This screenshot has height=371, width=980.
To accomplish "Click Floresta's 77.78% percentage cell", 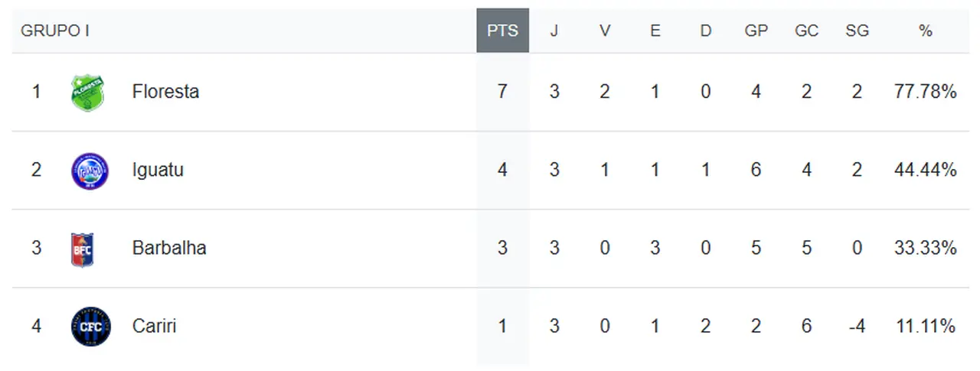I will click(x=926, y=92).
